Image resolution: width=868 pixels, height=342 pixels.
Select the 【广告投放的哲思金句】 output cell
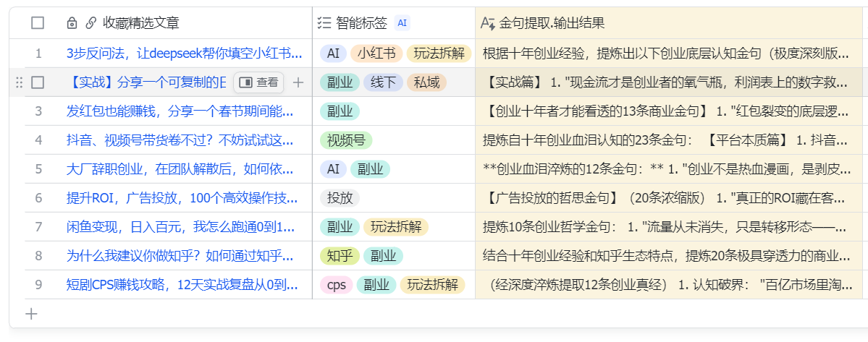point(666,198)
